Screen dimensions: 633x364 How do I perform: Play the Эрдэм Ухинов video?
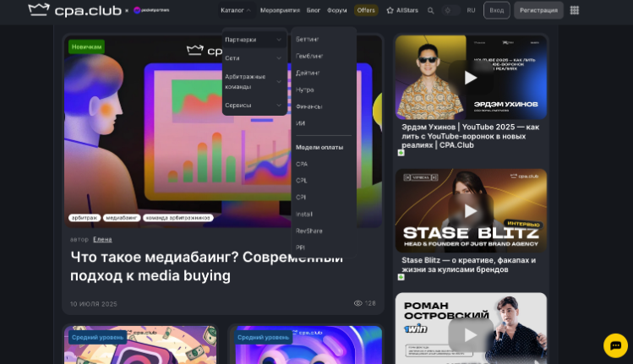[471, 78]
